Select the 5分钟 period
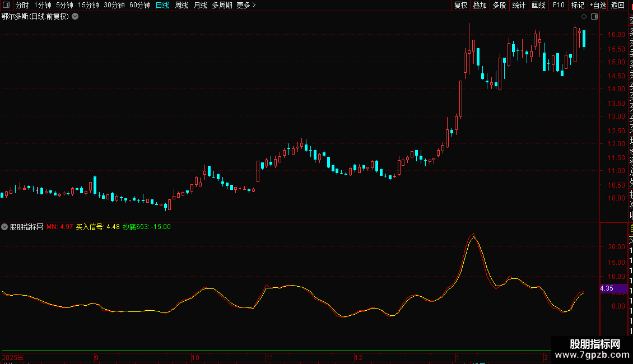 point(64,5)
